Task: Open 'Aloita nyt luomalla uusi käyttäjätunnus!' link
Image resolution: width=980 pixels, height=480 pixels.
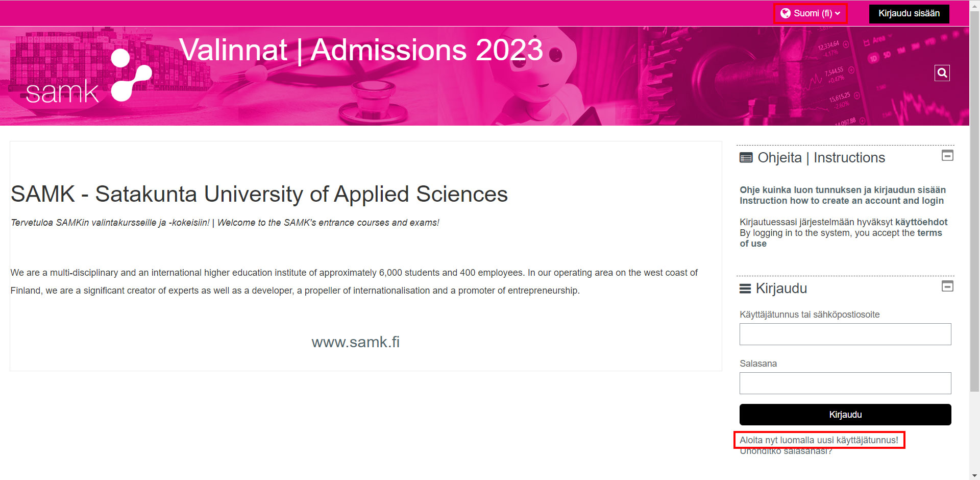Action: [x=819, y=440]
